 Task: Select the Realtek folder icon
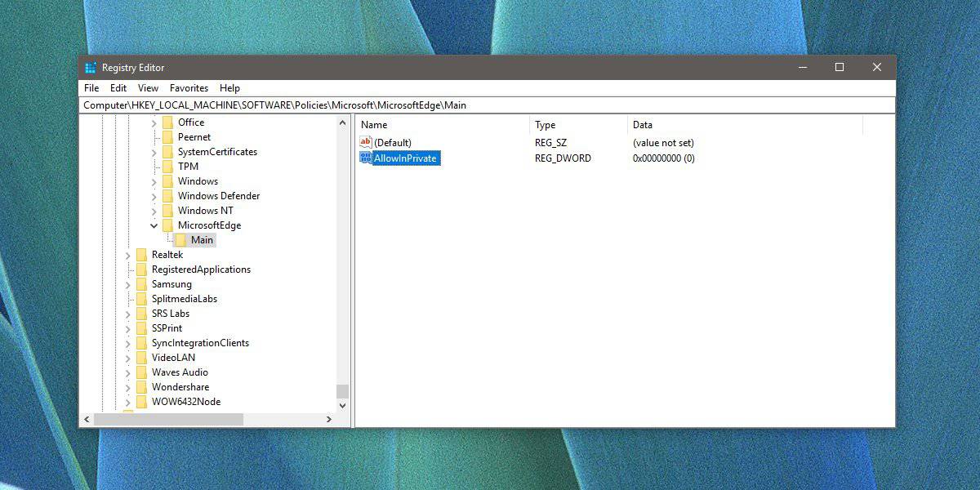coord(142,255)
